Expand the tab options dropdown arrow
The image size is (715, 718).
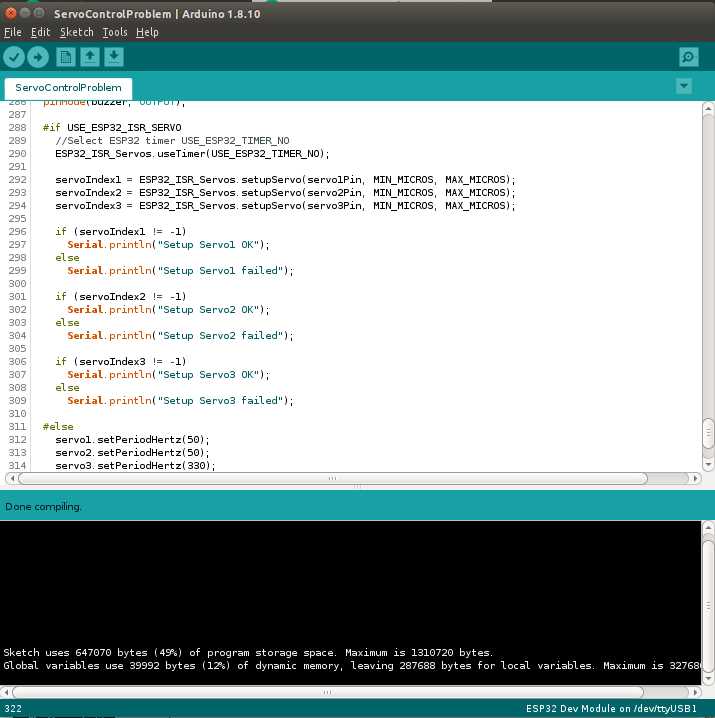coord(684,86)
